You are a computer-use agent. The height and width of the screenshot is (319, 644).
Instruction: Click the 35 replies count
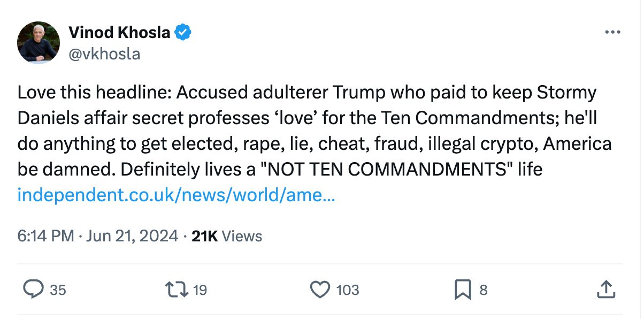(x=58, y=290)
